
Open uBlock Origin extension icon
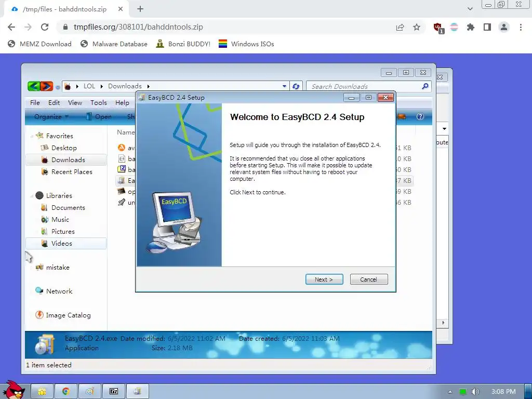coord(438,28)
